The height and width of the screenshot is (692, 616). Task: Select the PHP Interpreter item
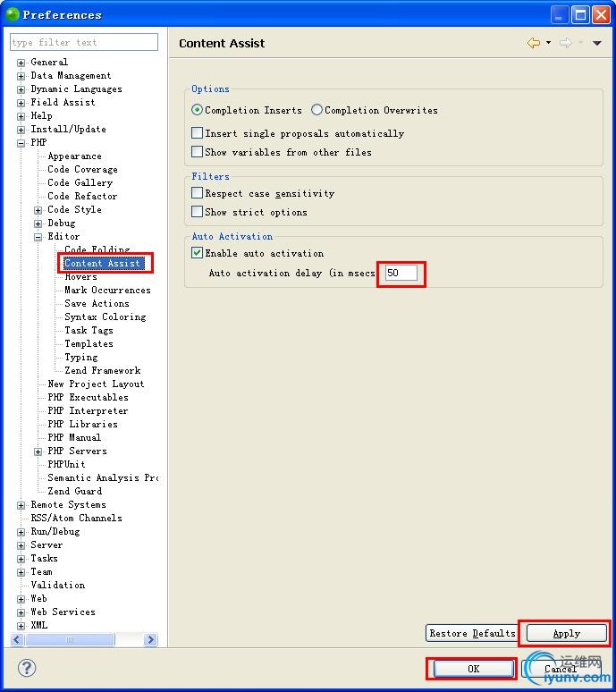[x=88, y=410]
